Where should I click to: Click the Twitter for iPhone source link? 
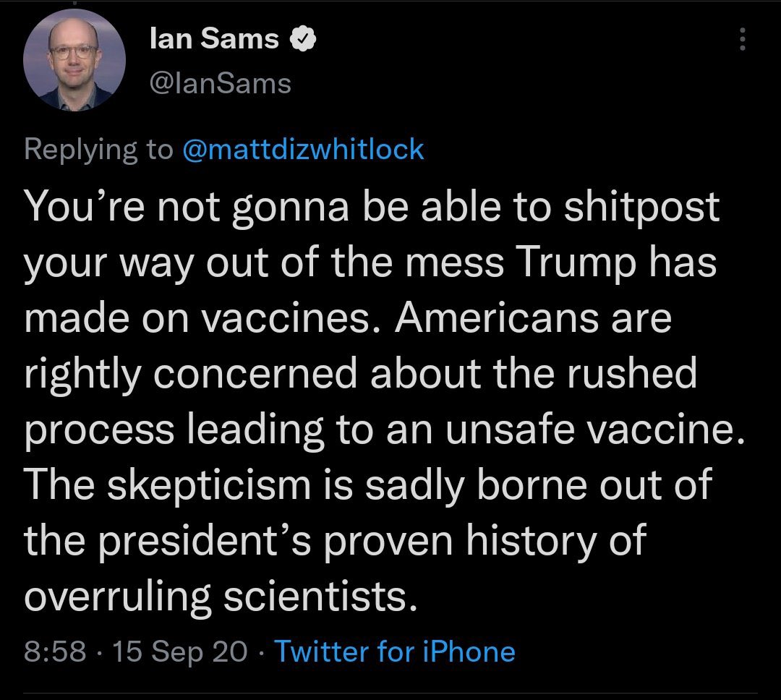[x=395, y=651]
